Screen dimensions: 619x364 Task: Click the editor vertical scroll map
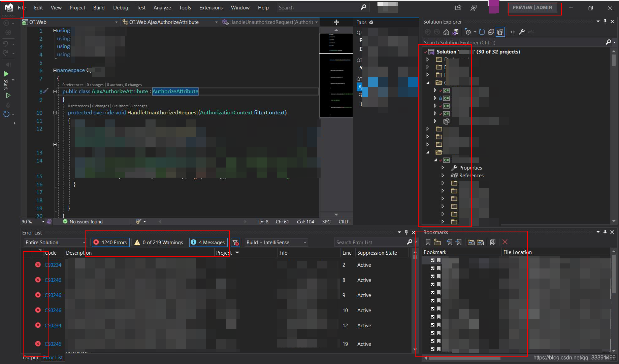coord(336,123)
